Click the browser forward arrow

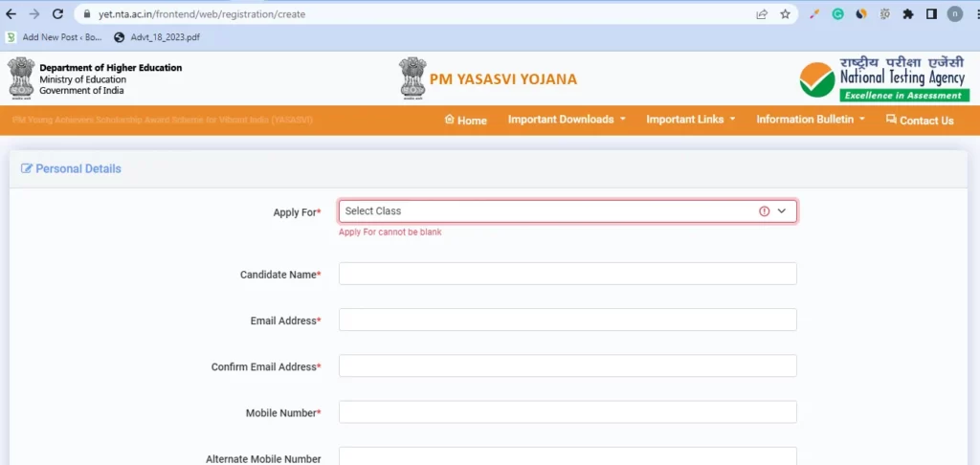pyautogui.click(x=33, y=13)
